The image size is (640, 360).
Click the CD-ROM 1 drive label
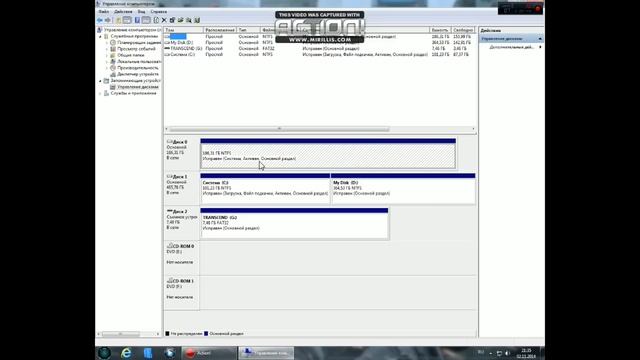pyautogui.click(x=182, y=293)
